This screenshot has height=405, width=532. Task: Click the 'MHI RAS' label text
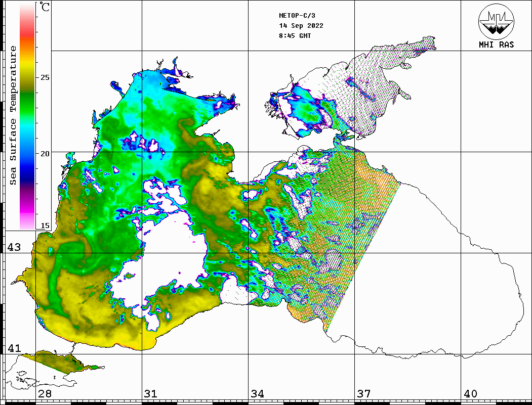point(497,44)
